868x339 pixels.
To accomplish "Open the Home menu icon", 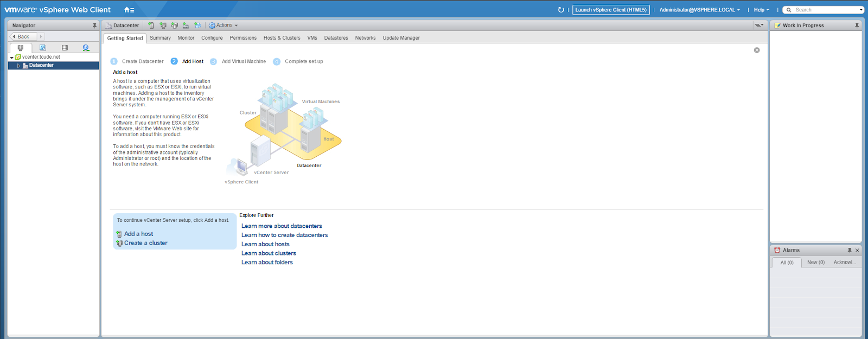I will [x=129, y=10].
